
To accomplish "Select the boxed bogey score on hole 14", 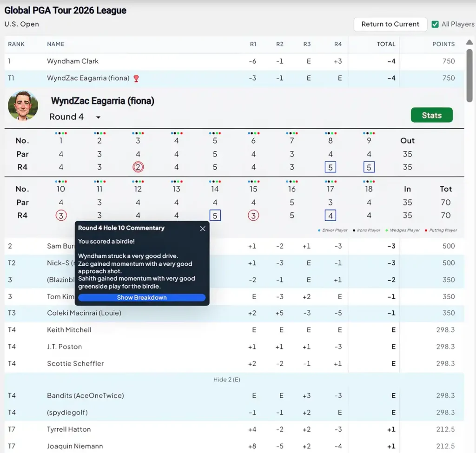I will click(x=215, y=216).
